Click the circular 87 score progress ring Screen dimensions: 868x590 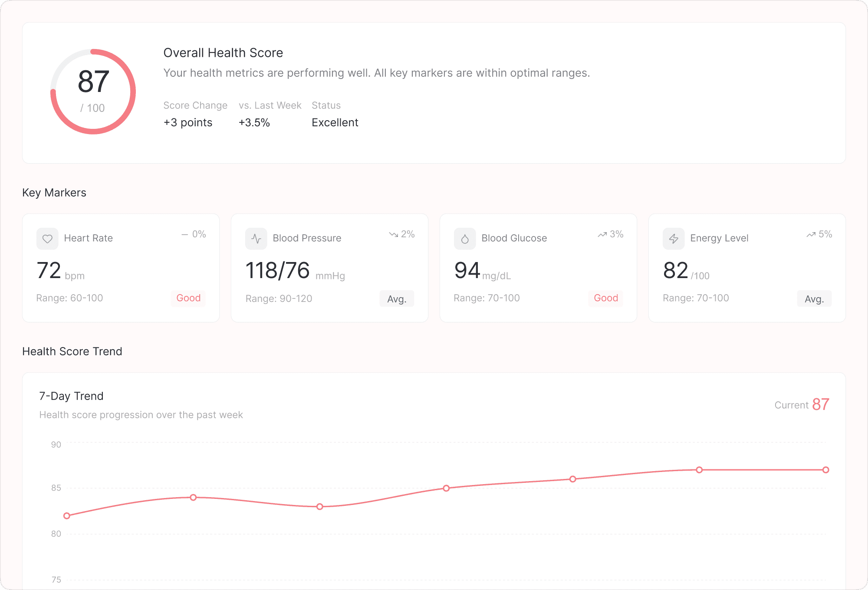93,92
